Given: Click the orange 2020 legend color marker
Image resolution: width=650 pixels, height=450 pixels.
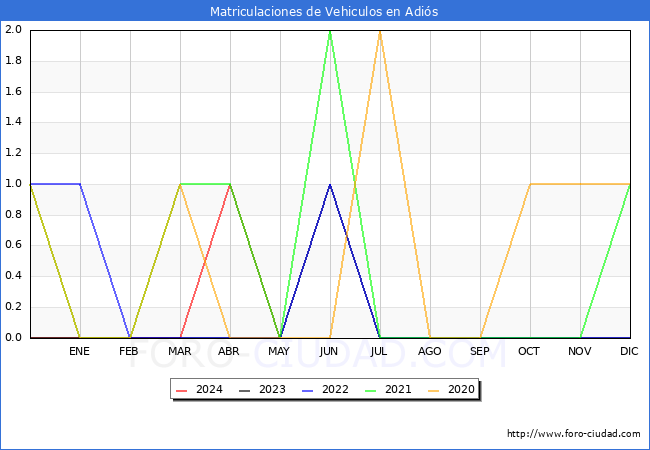Looking at the screenshot, I should tap(434, 390).
